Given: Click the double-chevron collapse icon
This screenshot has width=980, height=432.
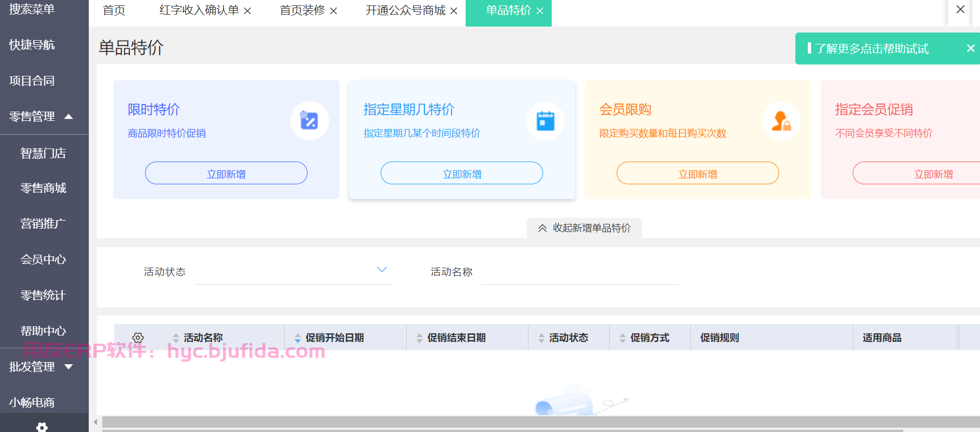Looking at the screenshot, I should pyautogui.click(x=543, y=228).
